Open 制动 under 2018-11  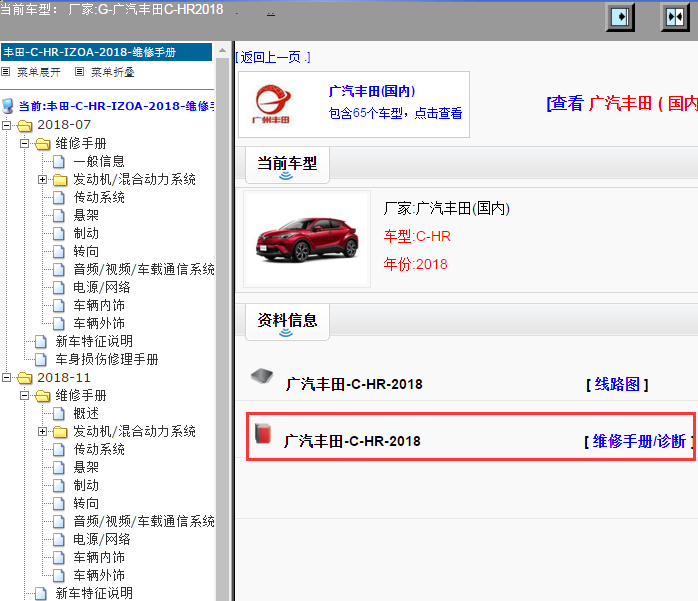tap(86, 485)
